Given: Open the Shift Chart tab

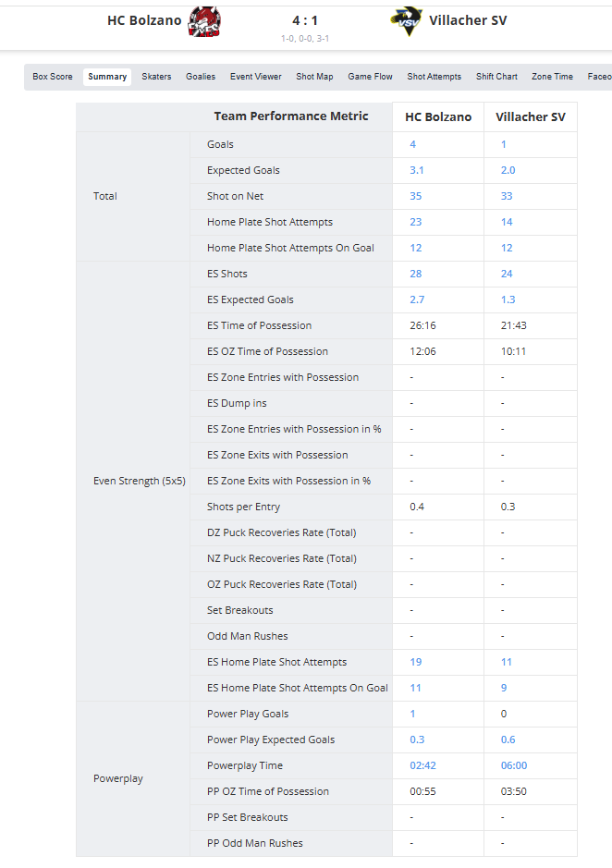Looking at the screenshot, I should click(496, 77).
